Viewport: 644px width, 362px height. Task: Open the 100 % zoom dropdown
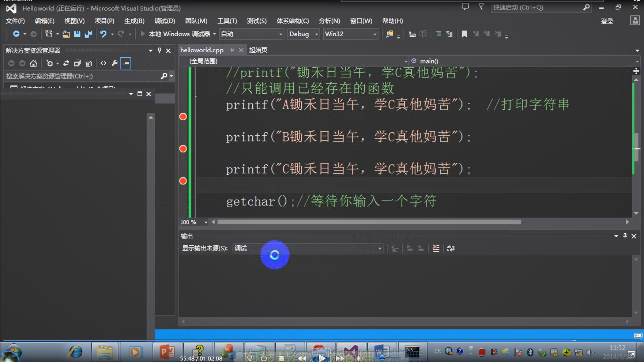194,222
